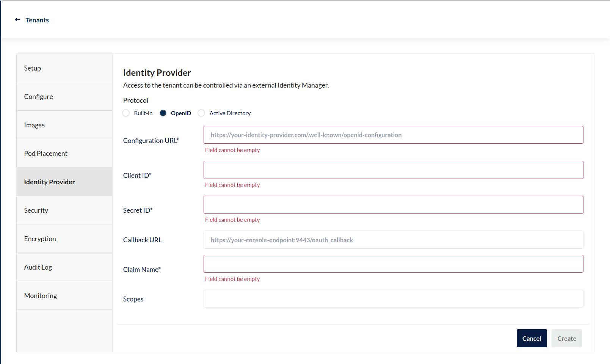Choose Active Directory as the protocol

pyautogui.click(x=202, y=113)
